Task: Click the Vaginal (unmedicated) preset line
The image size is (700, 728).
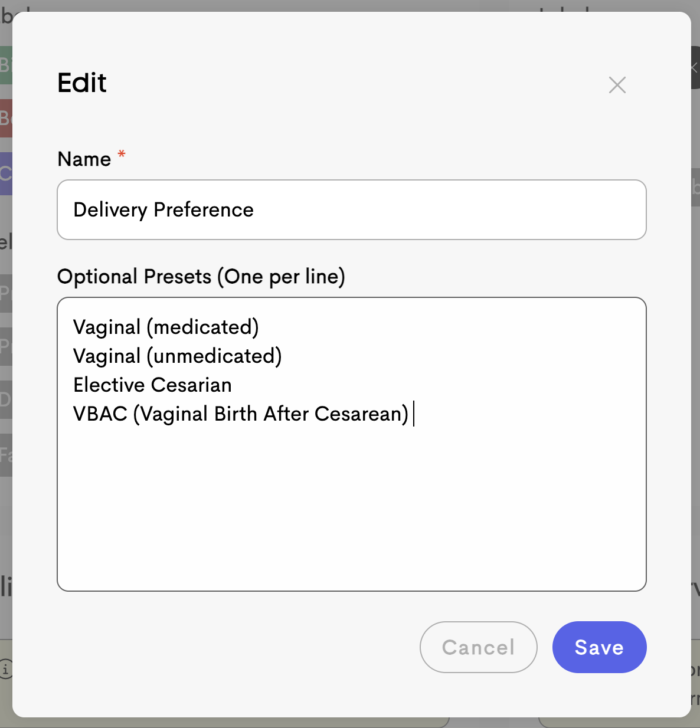Action: [x=178, y=356]
